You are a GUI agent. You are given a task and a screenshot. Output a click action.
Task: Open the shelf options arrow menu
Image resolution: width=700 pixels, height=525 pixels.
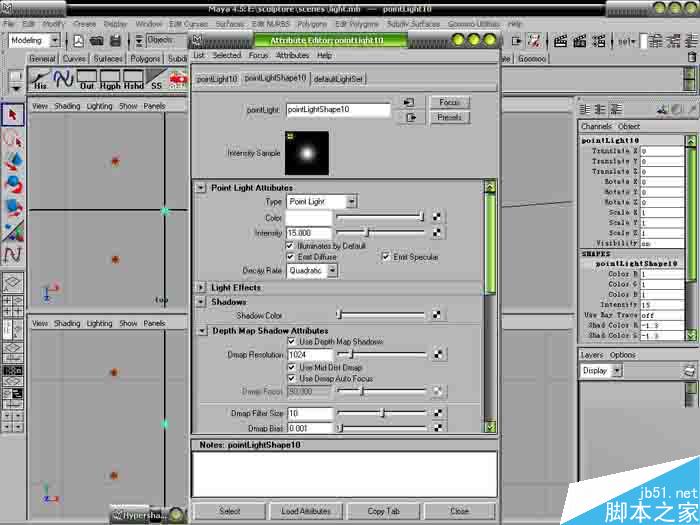point(16,88)
